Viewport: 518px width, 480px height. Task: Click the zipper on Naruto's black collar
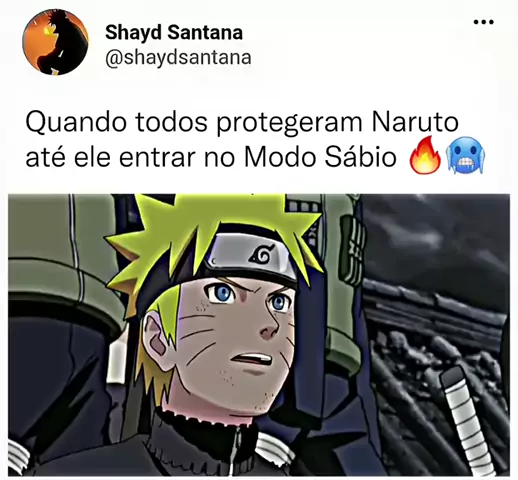(x=237, y=448)
